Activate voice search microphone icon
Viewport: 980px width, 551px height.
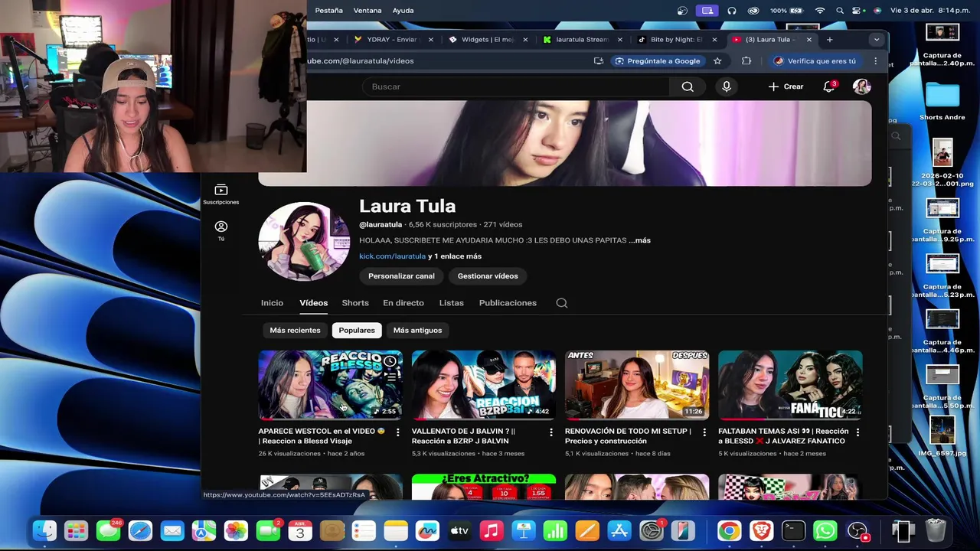[x=727, y=86]
